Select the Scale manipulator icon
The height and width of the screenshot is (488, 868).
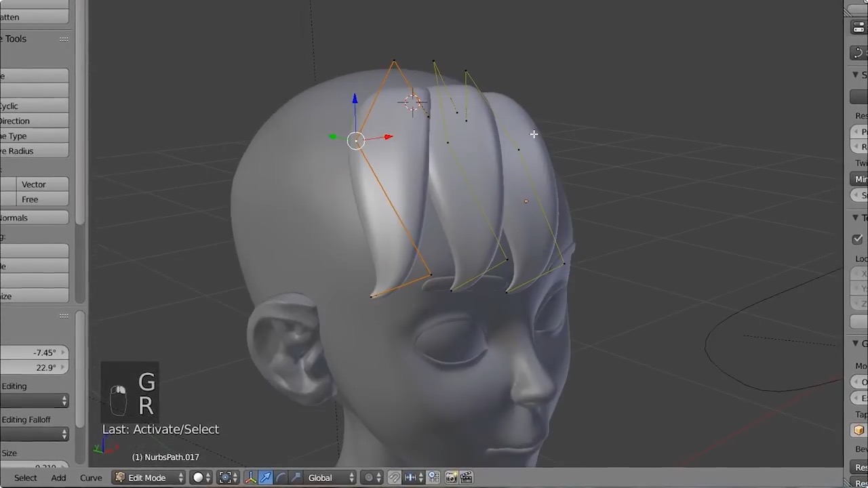coord(294,478)
